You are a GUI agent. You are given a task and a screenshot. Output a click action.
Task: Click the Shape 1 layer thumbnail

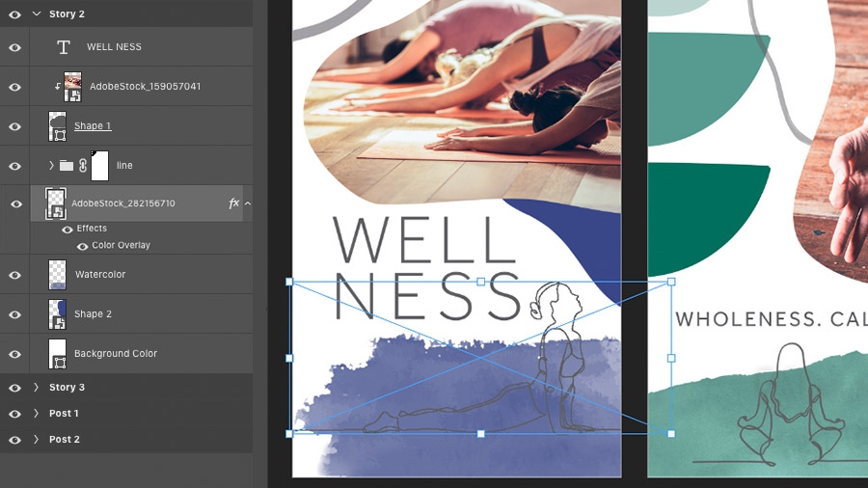point(57,126)
